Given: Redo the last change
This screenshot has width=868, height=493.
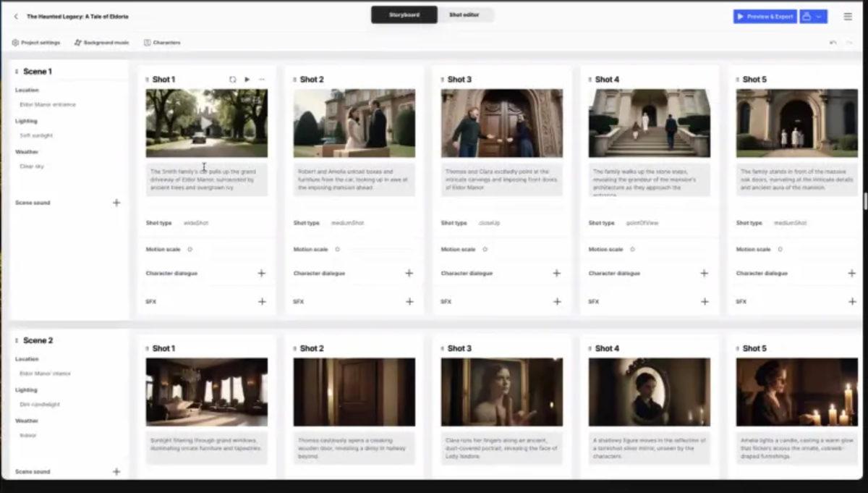Looking at the screenshot, I should [850, 43].
